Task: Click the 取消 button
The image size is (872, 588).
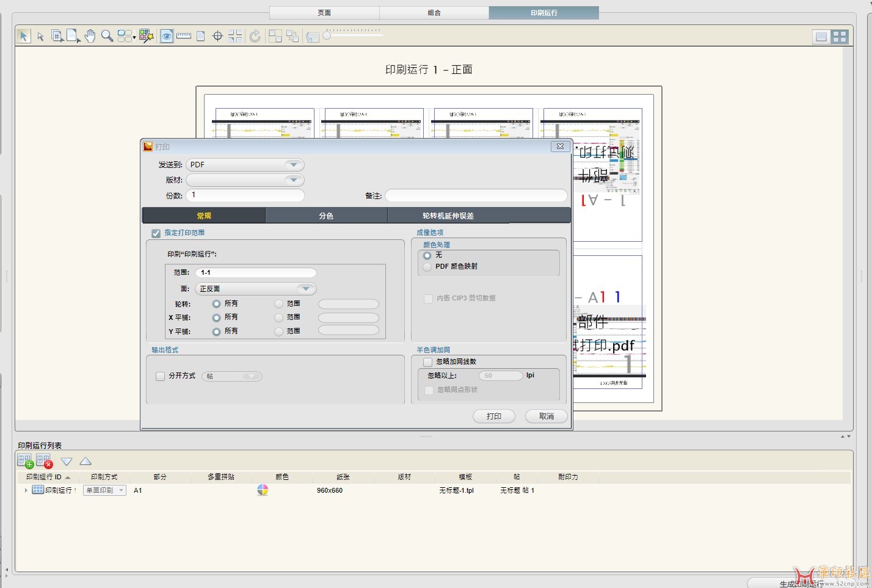Action: coord(547,416)
